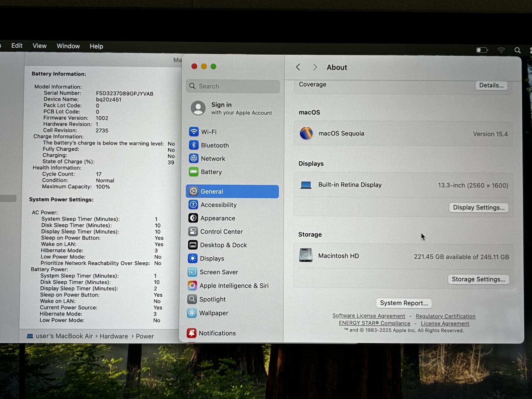Click the Display Settings button
This screenshot has width=532, height=399.
point(478,207)
